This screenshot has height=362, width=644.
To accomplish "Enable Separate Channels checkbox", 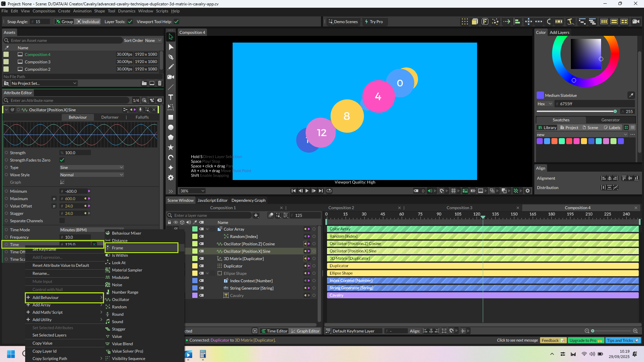I will [x=62, y=221].
